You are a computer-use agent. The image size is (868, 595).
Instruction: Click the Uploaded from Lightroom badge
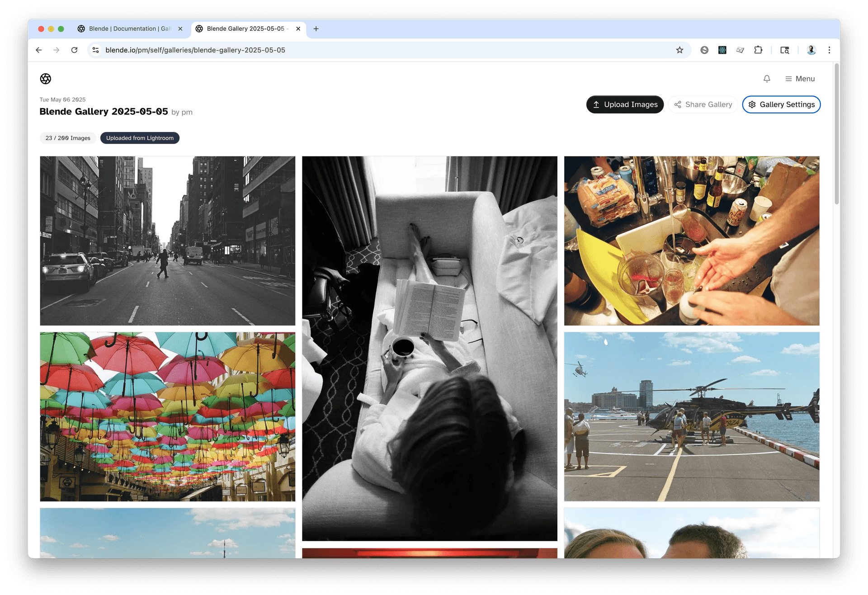pos(140,138)
